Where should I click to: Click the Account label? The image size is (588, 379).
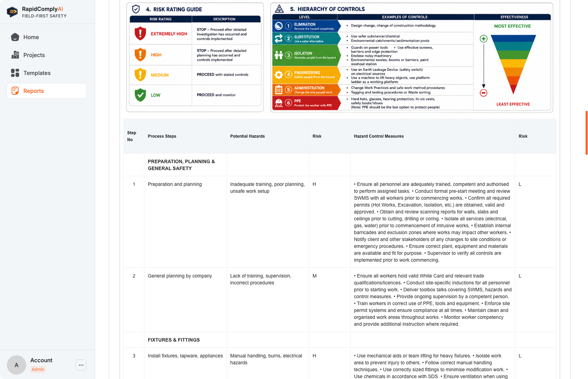pyautogui.click(x=41, y=360)
